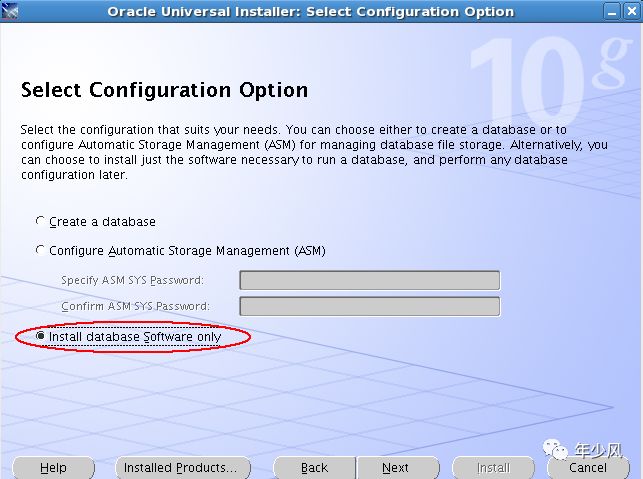This screenshot has height=479, width=643.
Task: Cancel the Oracle installation
Action: (587, 468)
